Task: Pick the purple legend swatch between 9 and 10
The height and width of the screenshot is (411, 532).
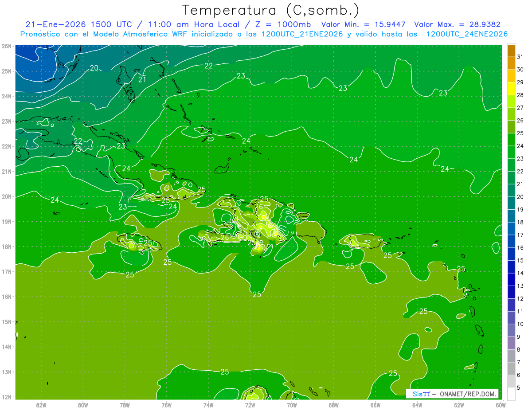Action: coord(511,330)
